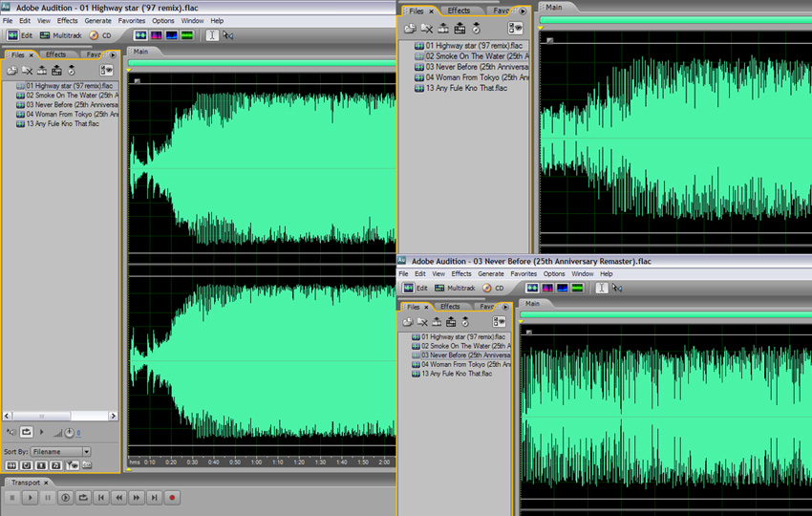Open panel flyout arrow in Highway star Files panel

[x=113, y=54]
